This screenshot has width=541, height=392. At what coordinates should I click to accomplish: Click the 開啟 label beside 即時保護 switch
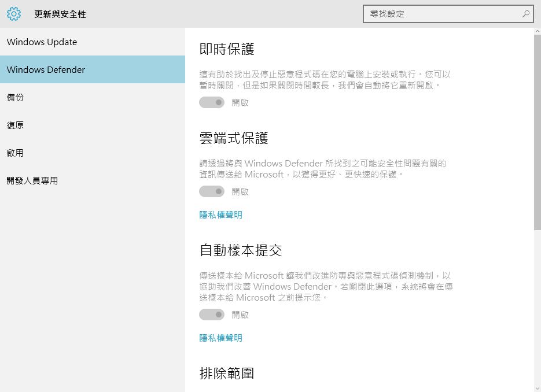pyautogui.click(x=240, y=103)
